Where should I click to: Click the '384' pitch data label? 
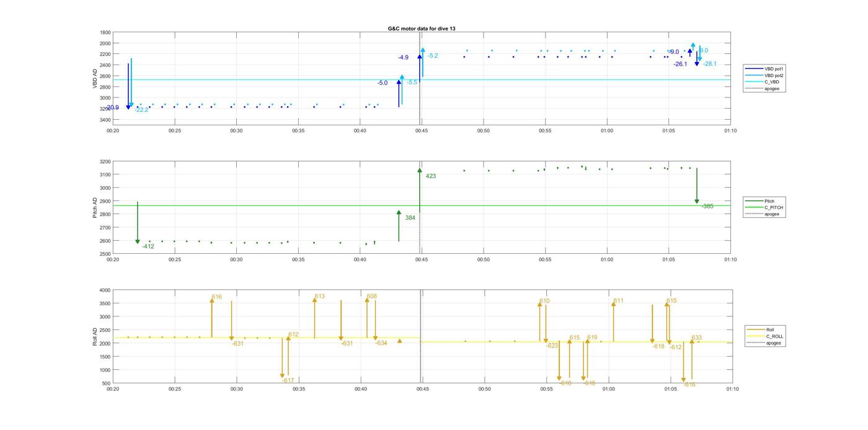(410, 218)
